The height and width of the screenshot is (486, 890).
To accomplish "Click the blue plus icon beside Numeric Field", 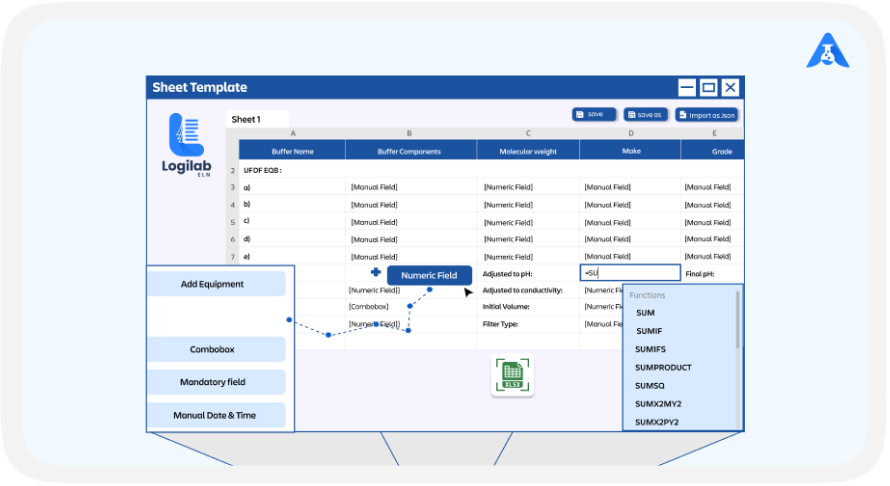I will (x=376, y=273).
